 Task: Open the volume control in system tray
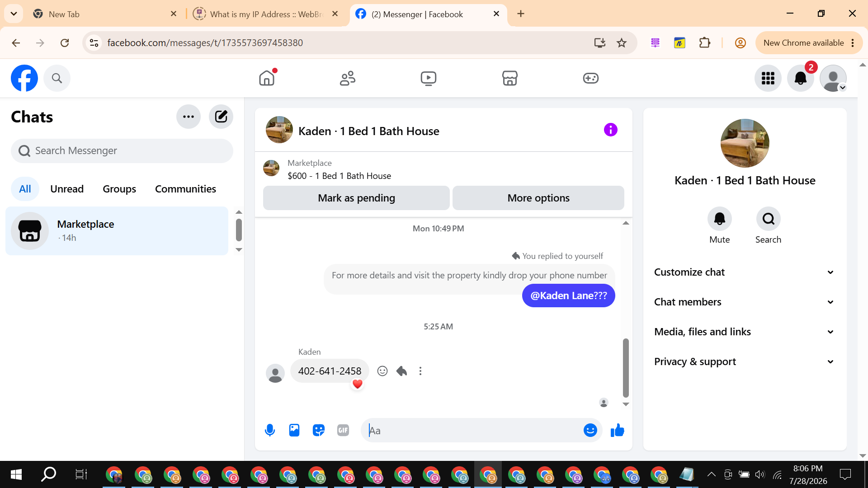coord(760,474)
